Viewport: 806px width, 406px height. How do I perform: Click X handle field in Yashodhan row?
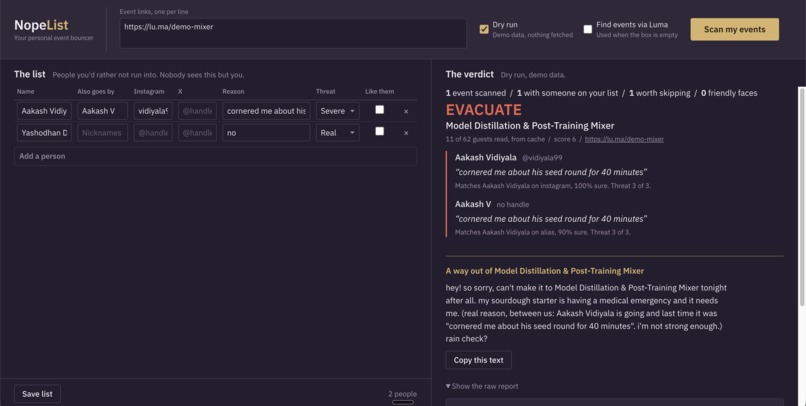pyautogui.click(x=197, y=133)
